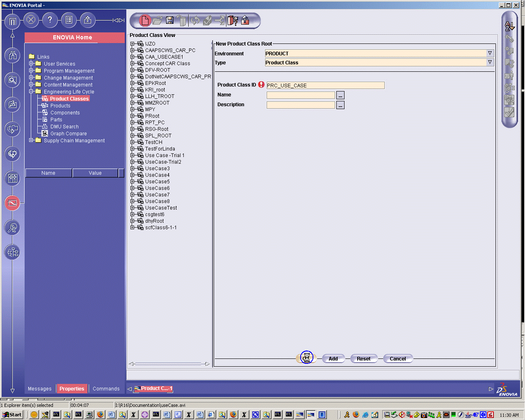Click the hierarchy tree icon in sidebar
Viewport: 525px width, 420px height.
pos(12,252)
